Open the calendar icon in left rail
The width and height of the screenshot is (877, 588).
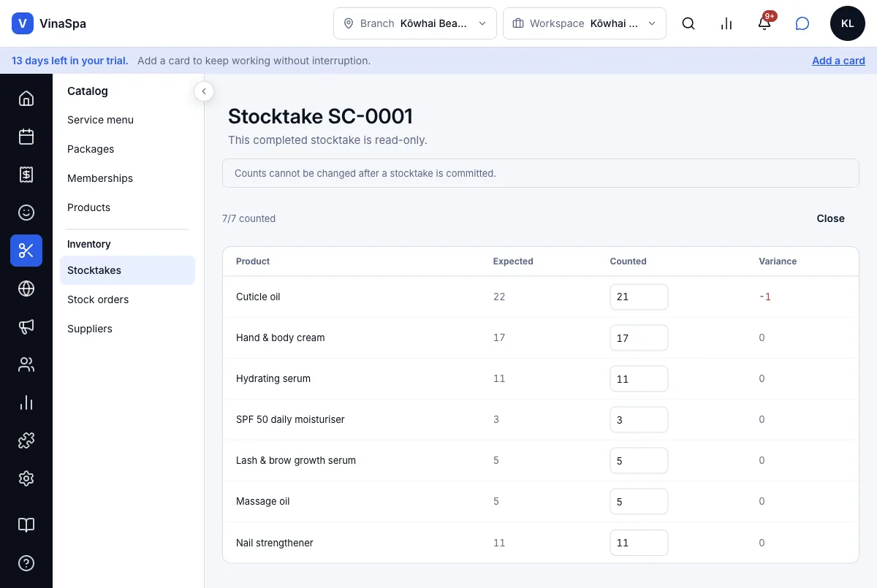[x=26, y=137]
